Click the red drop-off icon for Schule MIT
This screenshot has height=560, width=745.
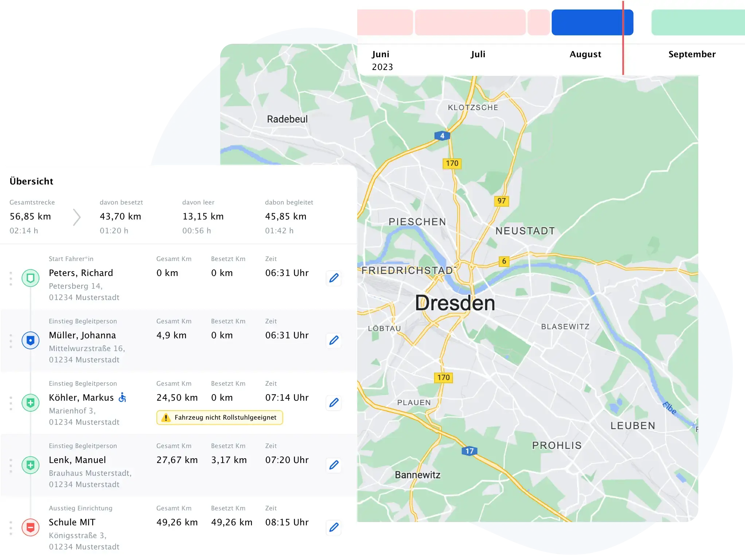(31, 528)
